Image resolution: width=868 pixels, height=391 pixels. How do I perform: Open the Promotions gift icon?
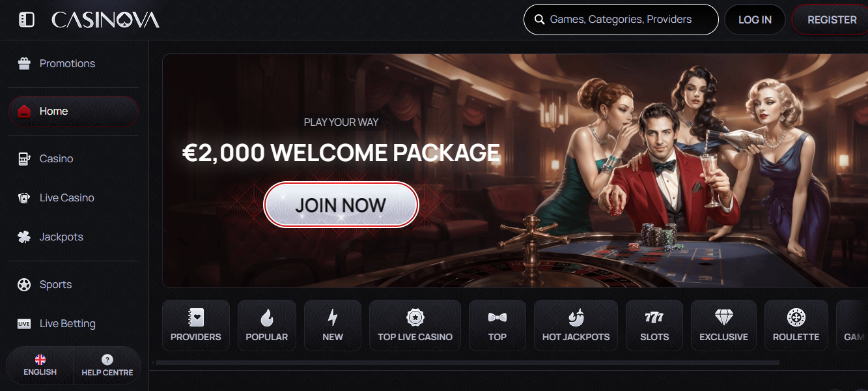(x=24, y=63)
